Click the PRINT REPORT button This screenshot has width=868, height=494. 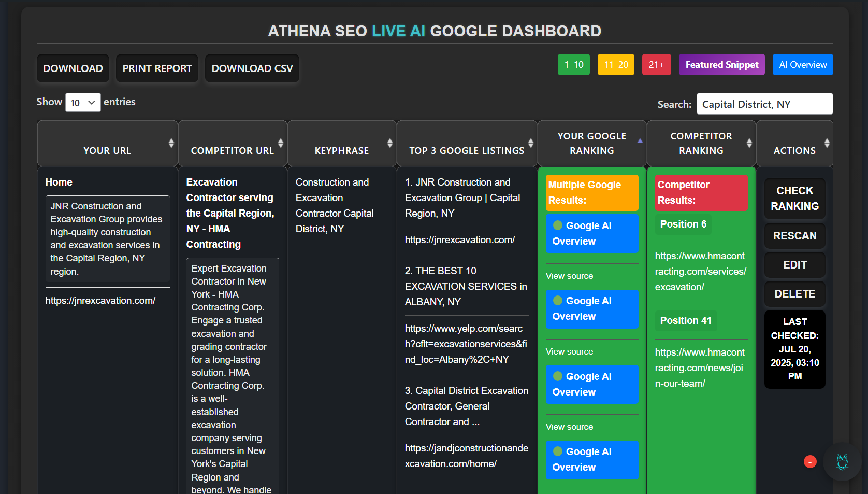coord(157,68)
